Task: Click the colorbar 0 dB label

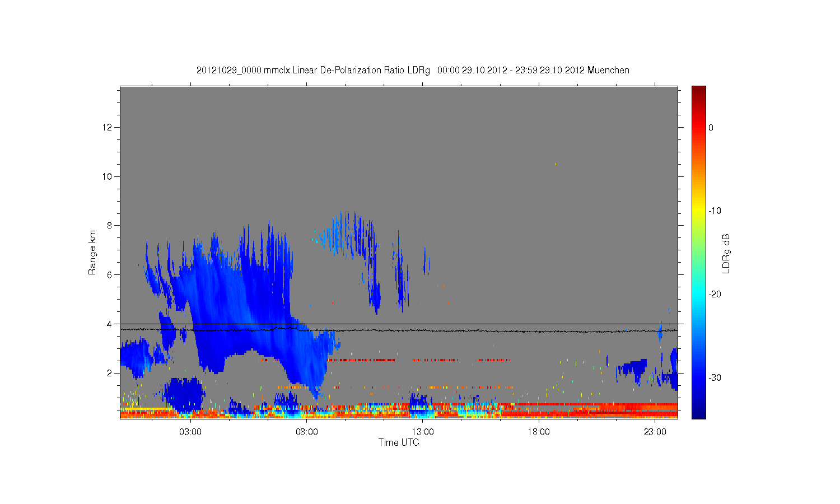Action: pos(711,128)
